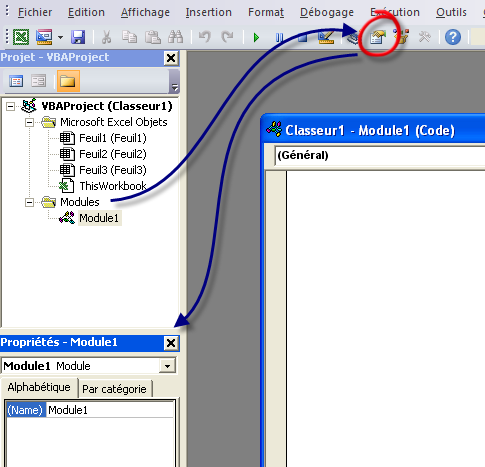Click the Paste clipboard icon
This screenshot has height=467, width=485.
[152, 37]
